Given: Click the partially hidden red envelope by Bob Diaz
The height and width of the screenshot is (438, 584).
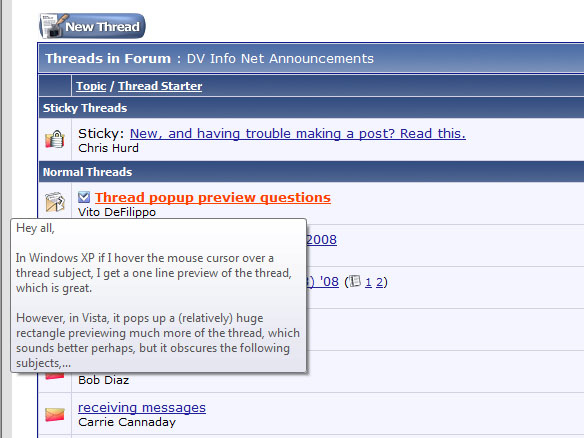Looking at the screenshot, I should 55,375.
